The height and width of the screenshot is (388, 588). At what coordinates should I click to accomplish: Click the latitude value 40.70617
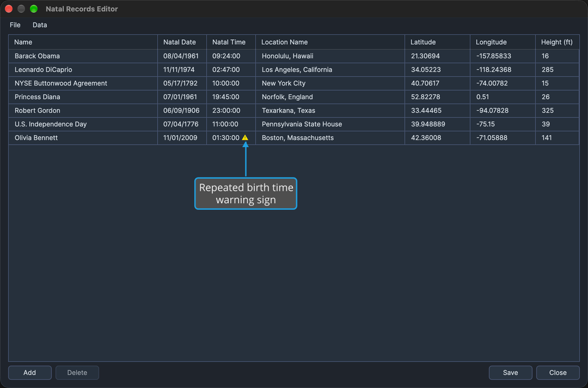(x=438, y=83)
